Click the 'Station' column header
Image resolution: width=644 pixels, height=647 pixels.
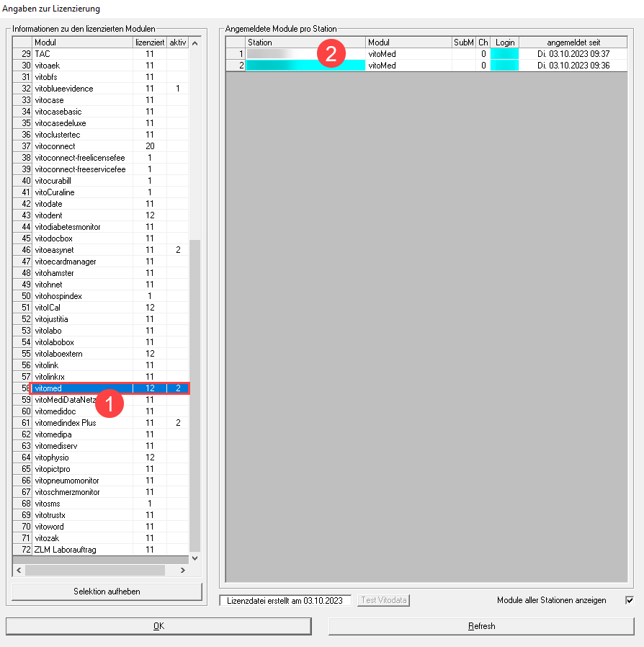point(305,43)
